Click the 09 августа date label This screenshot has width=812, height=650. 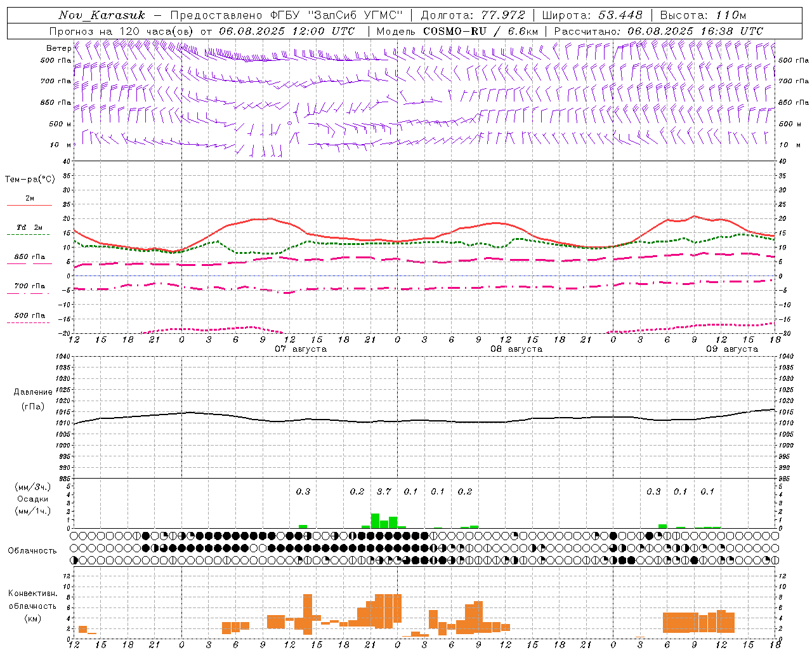732,349
